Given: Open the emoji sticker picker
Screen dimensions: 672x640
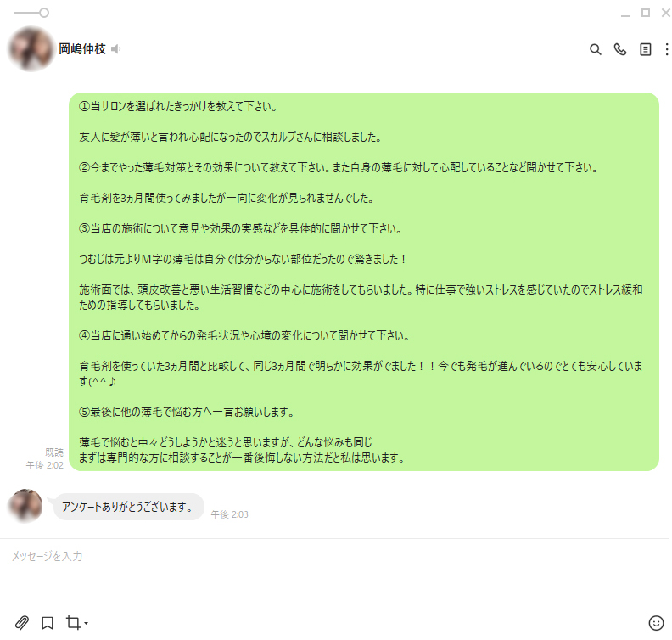Looking at the screenshot, I should click(656, 623).
